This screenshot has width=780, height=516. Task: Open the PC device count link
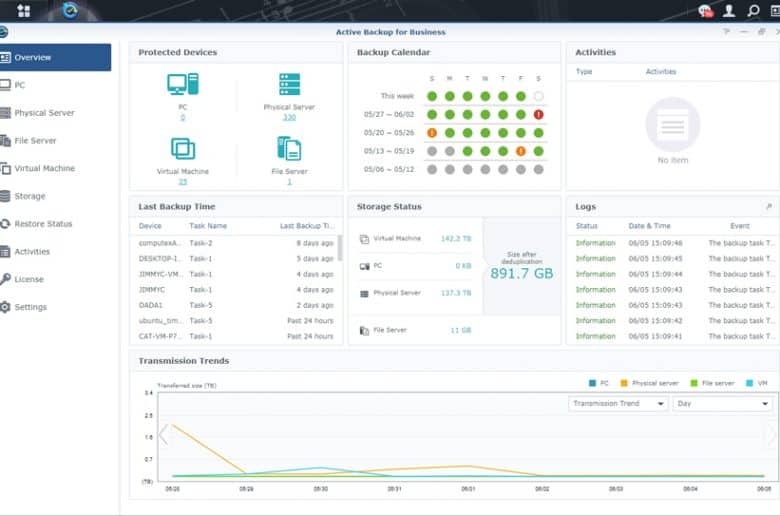183,117
